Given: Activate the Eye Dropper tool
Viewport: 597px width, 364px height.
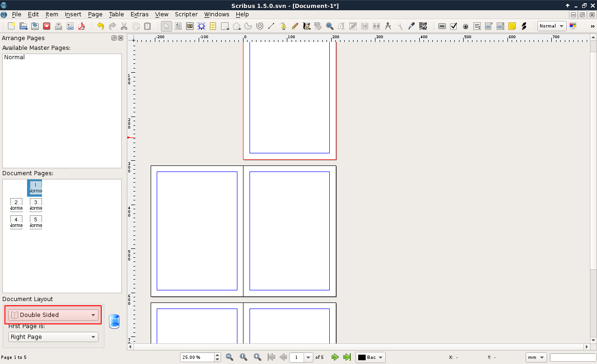Looking at the screenshot, I should coord(411,26).
